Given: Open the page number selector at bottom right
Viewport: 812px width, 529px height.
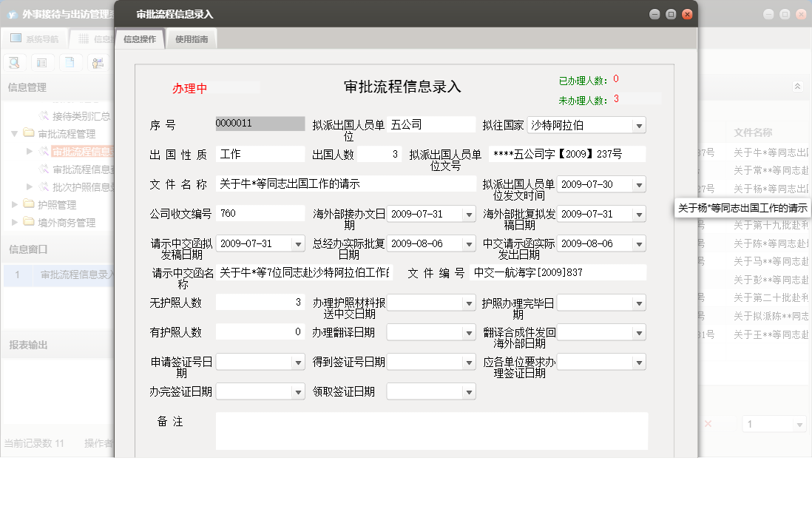Looking at the screenshot, I should [x=774, y=423].
